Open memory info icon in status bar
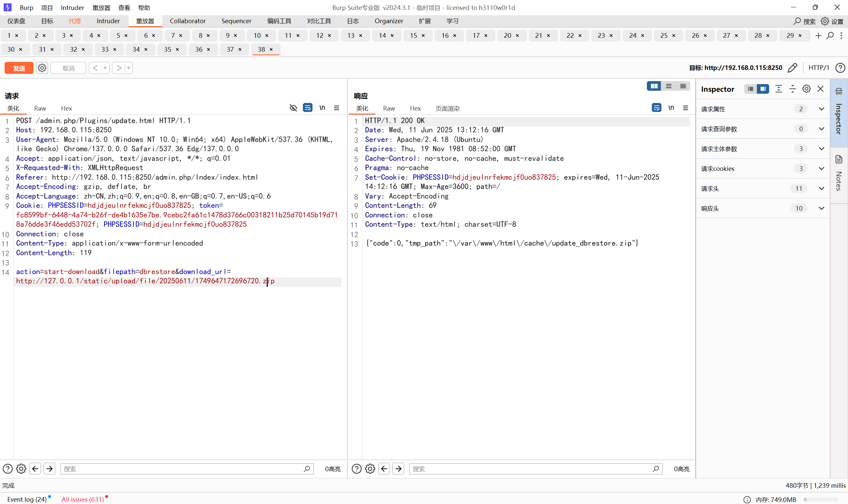The width and height of the screenshot is (848, 504). pyautogui.click(x=747, y=499)
